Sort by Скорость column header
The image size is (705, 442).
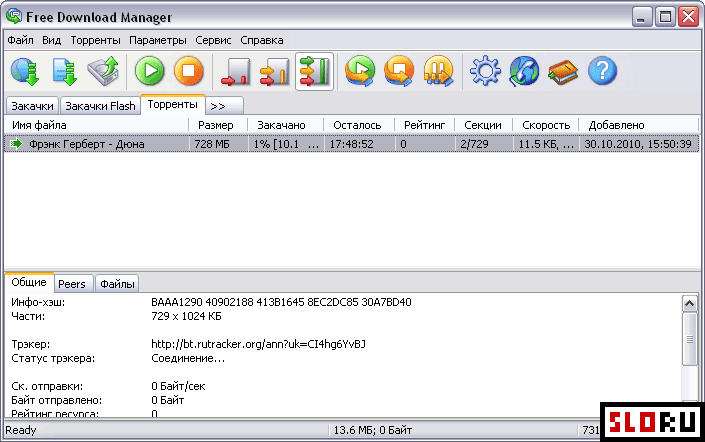[546, 125]
